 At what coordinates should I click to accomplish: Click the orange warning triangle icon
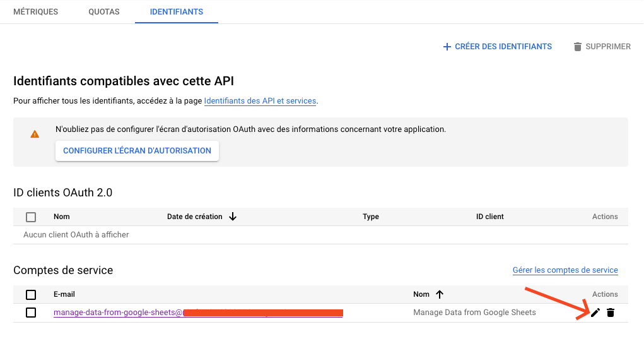coord(35,134)
